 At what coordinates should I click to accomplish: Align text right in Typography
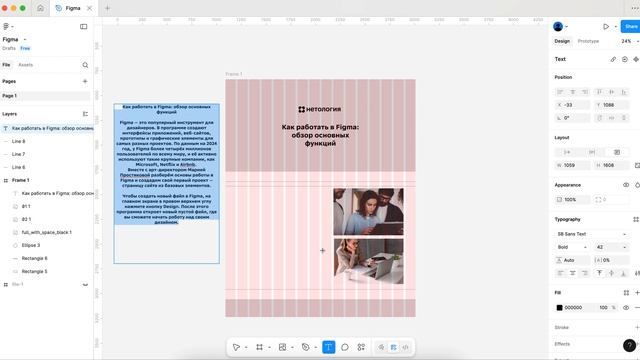pos(585,273)
